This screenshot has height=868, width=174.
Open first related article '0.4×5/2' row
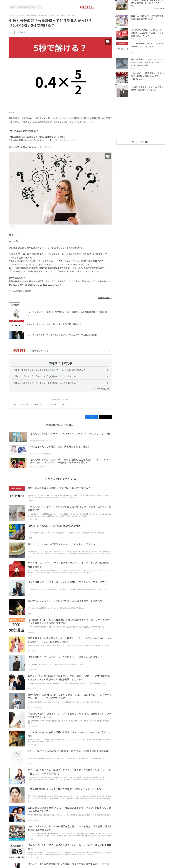pos(60,370)
